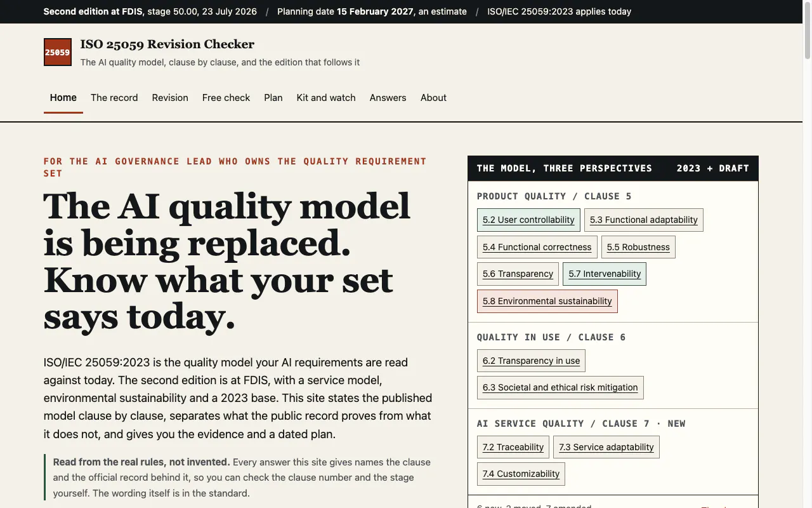Click the 'The AI quality model is being replaced' headline
Image resolution: width=812 pixels, height=508 pixels.
point(227,261)
